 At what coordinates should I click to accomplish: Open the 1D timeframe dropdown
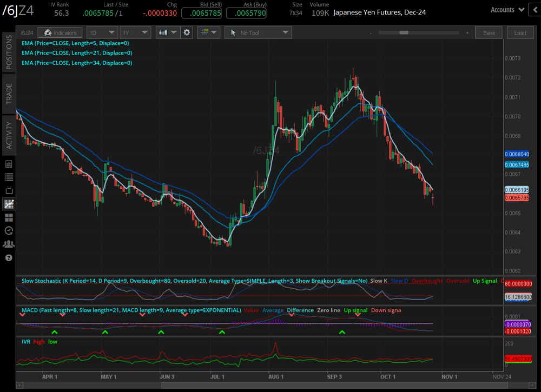[102, 32]
